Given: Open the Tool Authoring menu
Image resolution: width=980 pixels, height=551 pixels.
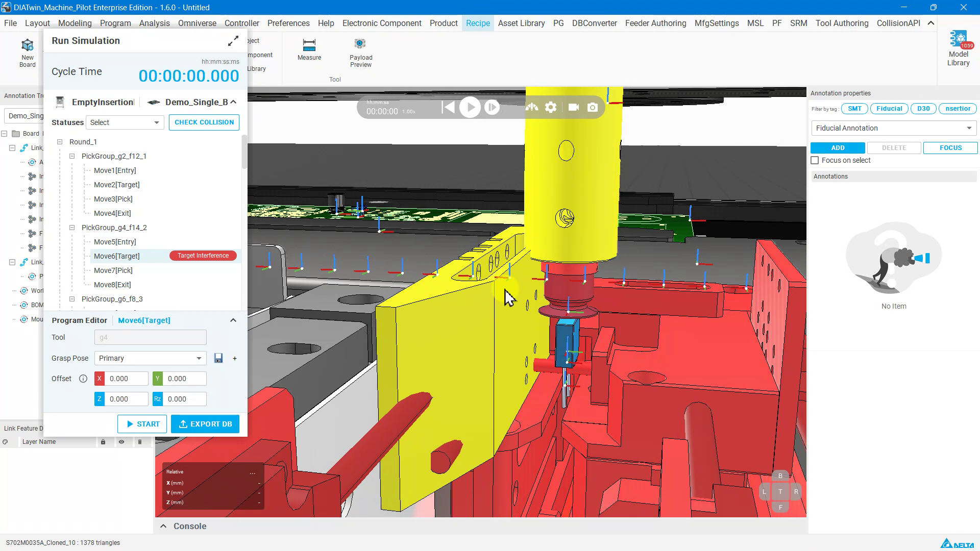Looking at the screenshot, I should coord(842,23).
